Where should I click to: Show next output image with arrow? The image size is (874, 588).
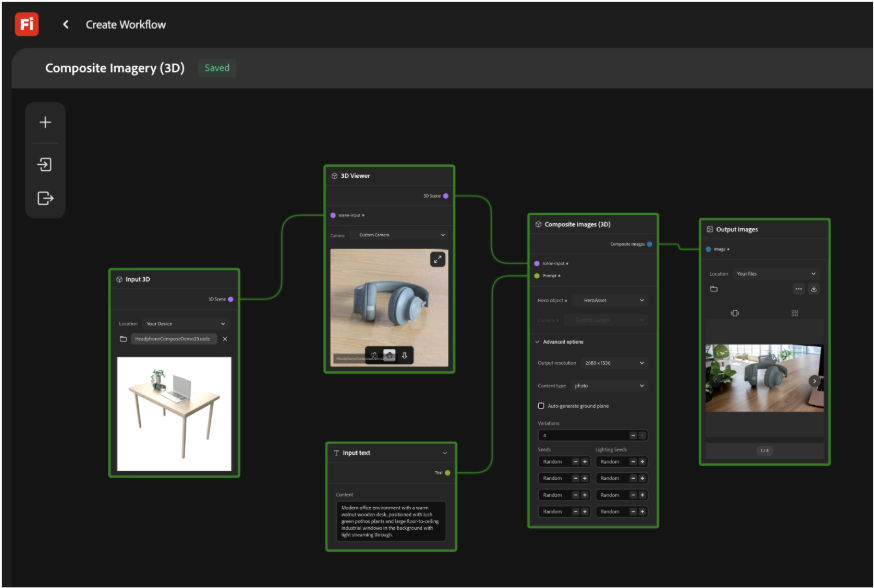(x=814, y=381)
